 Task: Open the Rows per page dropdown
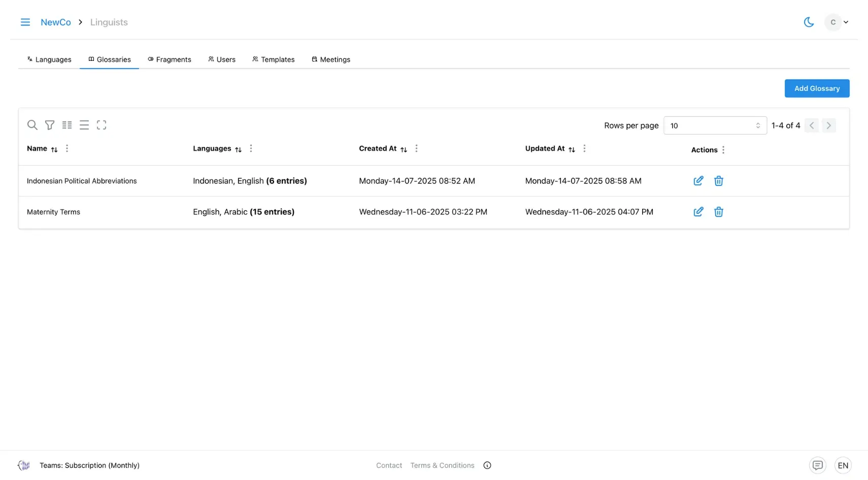[715, 125]
